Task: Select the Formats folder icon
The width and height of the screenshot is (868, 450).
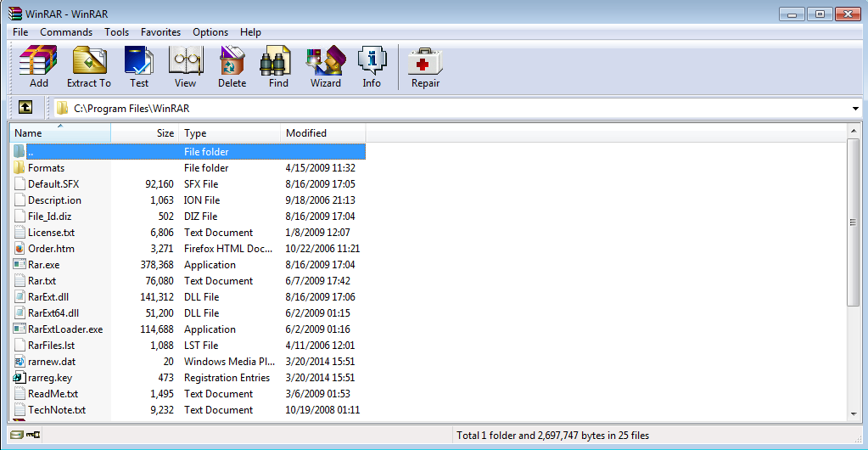Action: [x=20, y=167]
